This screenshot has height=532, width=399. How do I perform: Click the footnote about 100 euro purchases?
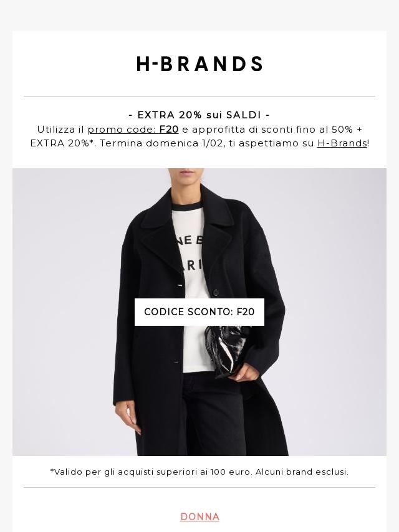click(199, 472)
